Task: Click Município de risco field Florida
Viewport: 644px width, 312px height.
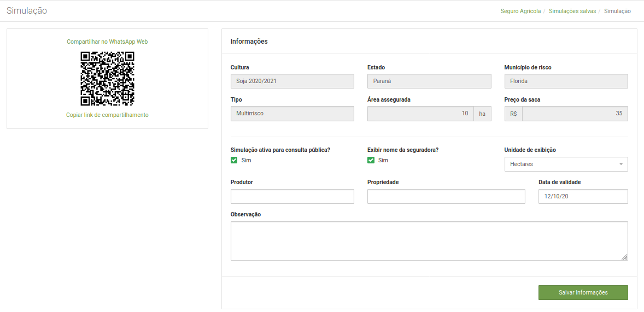Action: (566, 81)
